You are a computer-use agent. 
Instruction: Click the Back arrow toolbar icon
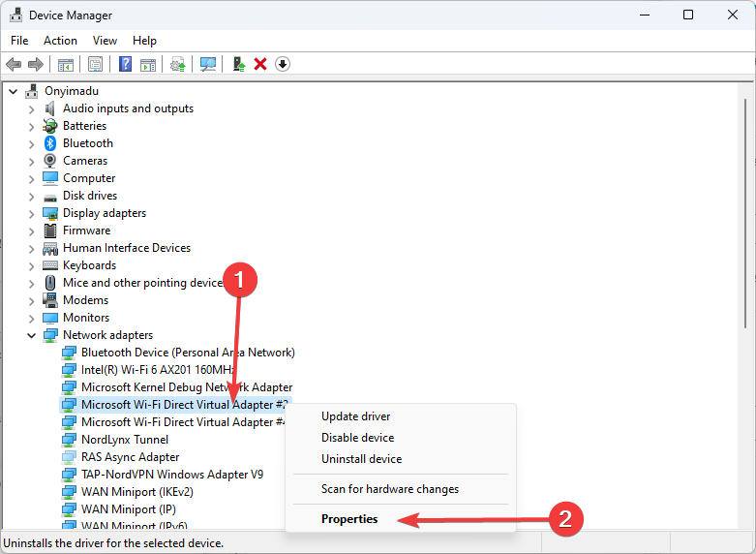[14, 64]
